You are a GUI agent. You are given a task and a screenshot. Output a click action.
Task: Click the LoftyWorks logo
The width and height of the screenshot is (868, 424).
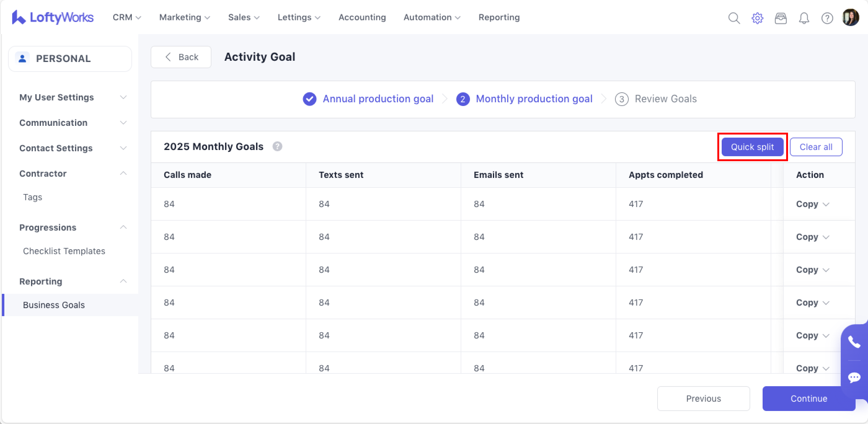[53, 17]
